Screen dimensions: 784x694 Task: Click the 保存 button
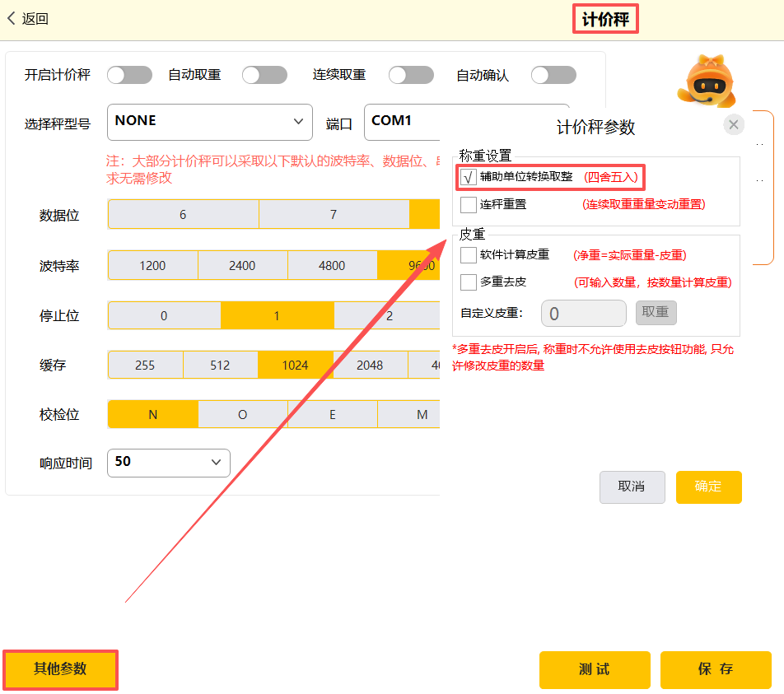[715, 669]
